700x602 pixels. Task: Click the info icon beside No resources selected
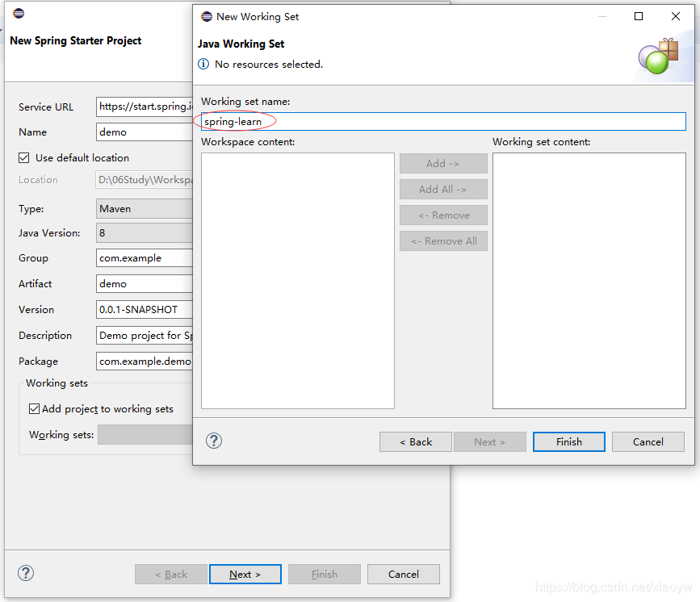(203, 64)
